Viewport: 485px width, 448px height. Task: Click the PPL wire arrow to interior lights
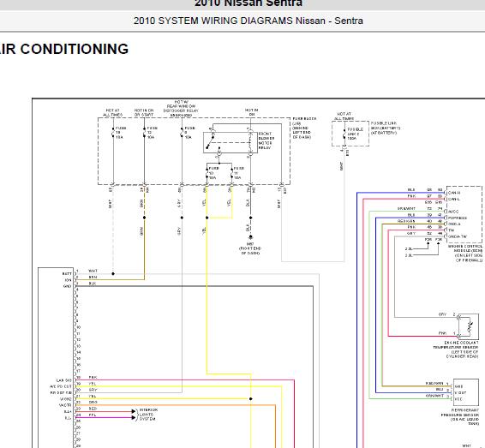[x=134, y=418]
